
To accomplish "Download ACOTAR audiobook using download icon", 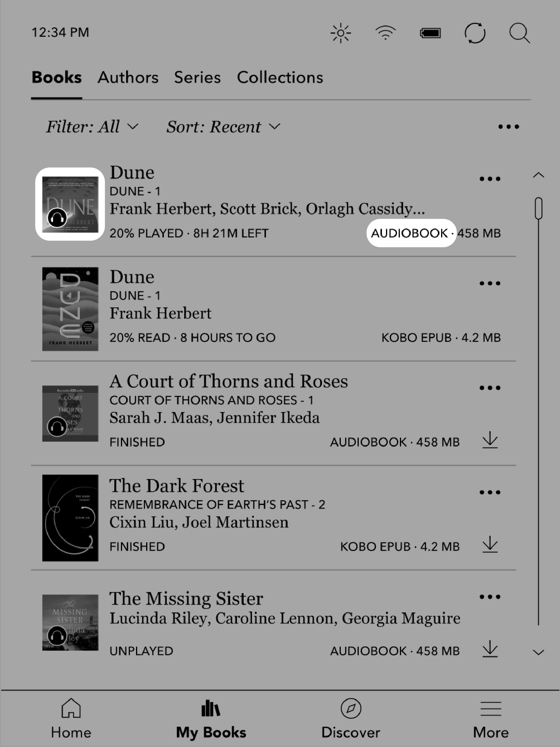I will coord(491,442).
